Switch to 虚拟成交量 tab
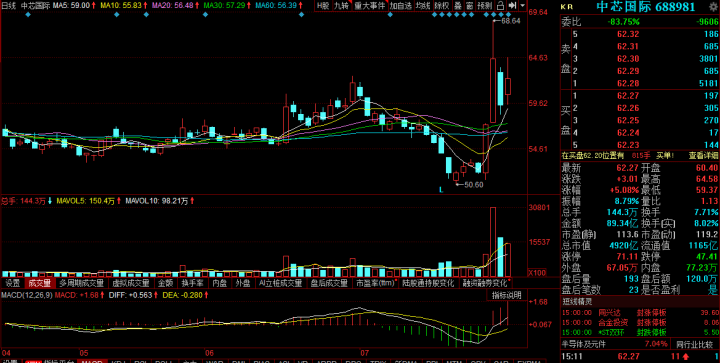The image size is (720, 363). (x=131, y=283)
